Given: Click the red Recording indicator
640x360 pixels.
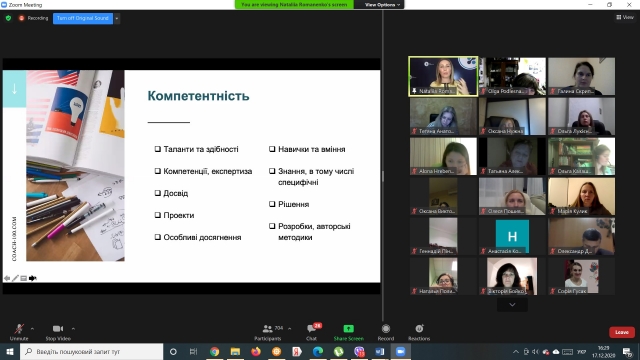Looking at the screenshot, I should (x=33, y=18).
